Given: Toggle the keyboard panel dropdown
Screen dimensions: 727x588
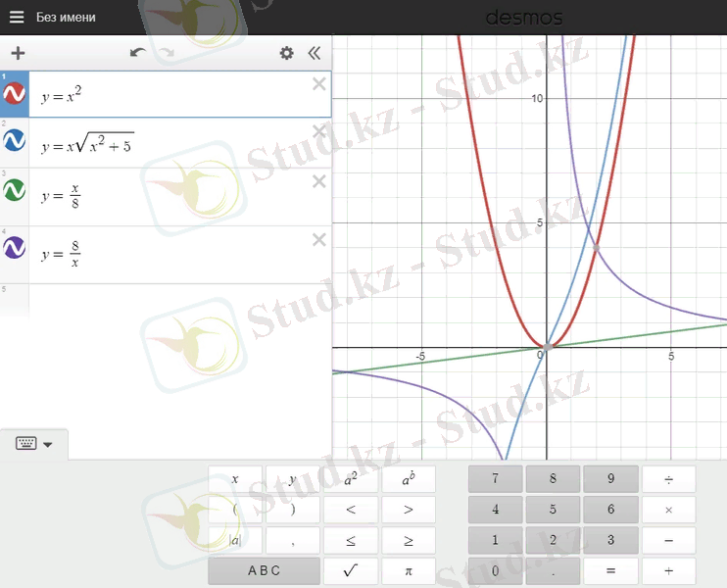Looking at the screenshot, I should [34, 444].
